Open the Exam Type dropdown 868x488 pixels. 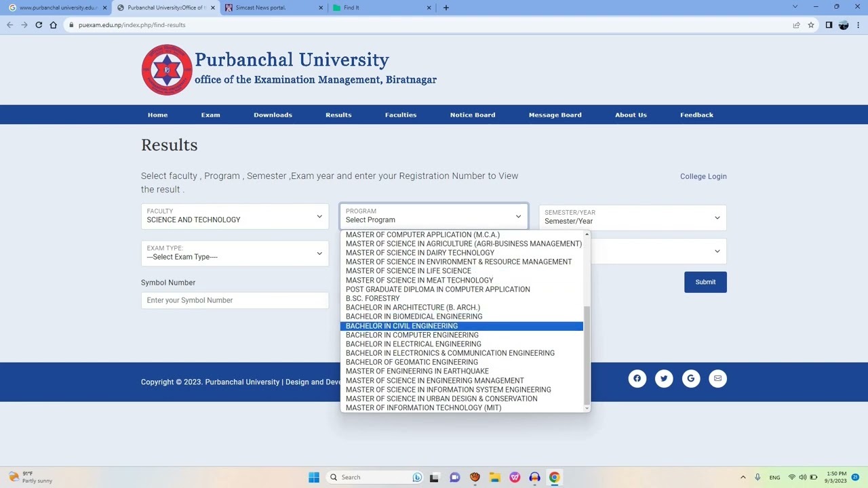click(235, 253)
